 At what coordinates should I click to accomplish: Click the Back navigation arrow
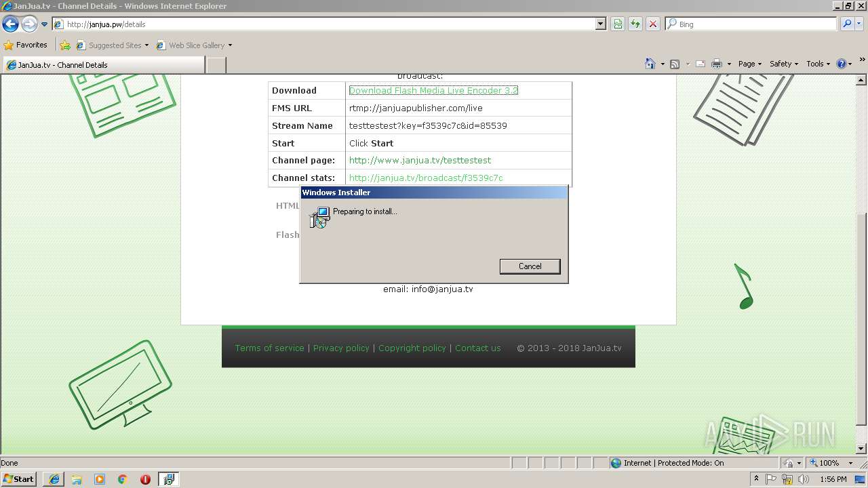pos(10,24)
